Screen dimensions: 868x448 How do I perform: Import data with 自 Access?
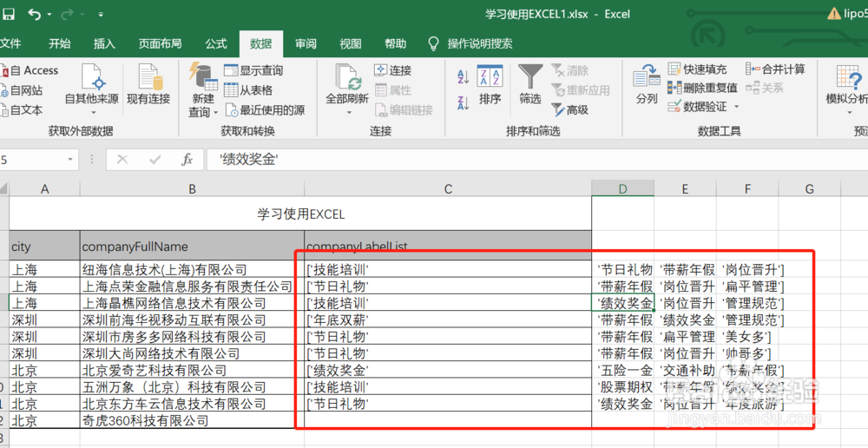point(30,70)
